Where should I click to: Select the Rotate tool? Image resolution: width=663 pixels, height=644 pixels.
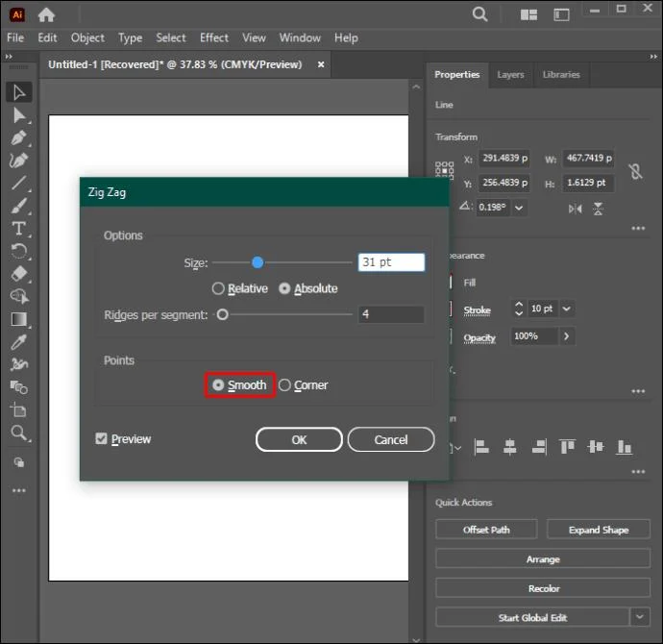[x=18, y=251]
